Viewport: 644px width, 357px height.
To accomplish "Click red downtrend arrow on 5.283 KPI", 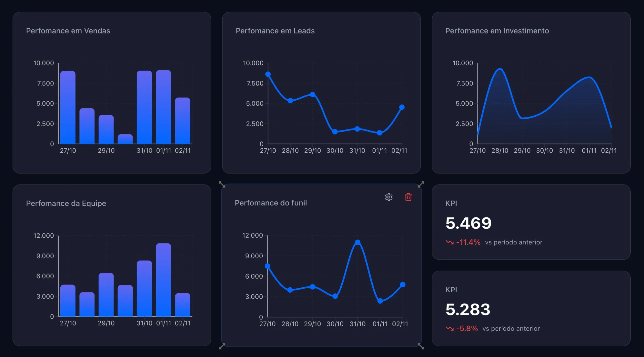I will pyautogui.click(x=449, y=328).
